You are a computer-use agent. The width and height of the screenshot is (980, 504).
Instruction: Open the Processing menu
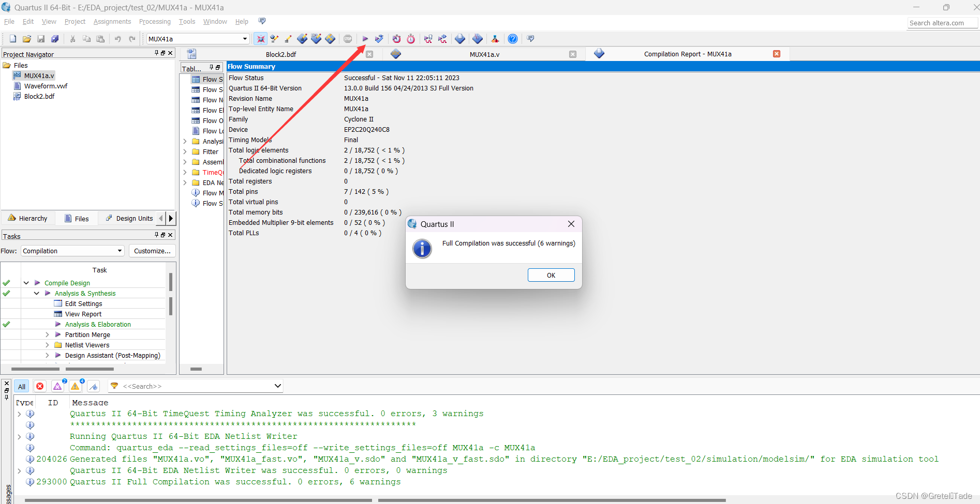pos(155,22)
